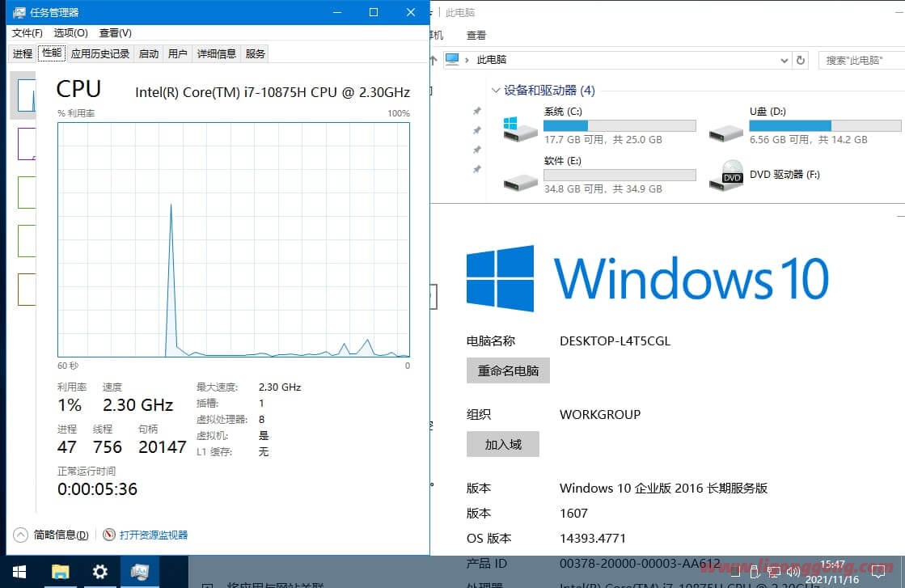Click the 加入域 button

click(x=503, y=444)
